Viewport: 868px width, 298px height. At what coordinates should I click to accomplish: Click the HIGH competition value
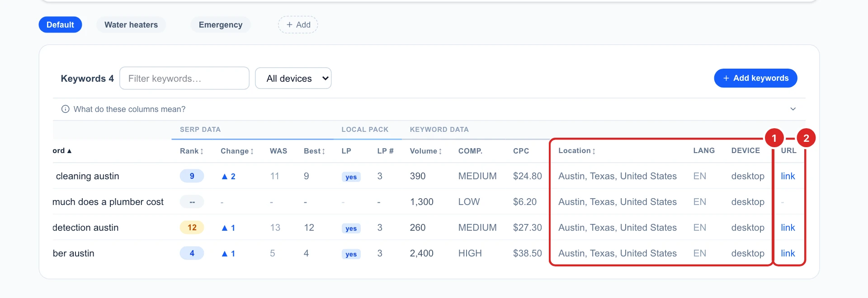pyautogui.click(x=470, y=253)
